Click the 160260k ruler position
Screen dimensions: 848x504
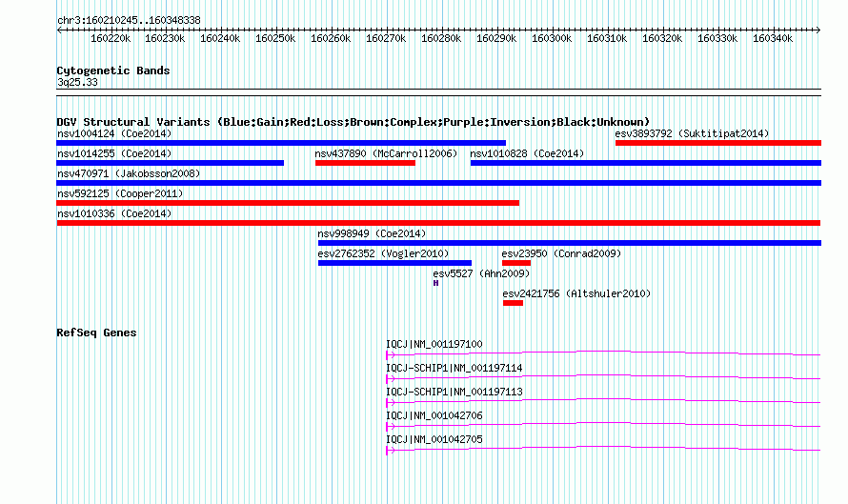tap(331, 38)
